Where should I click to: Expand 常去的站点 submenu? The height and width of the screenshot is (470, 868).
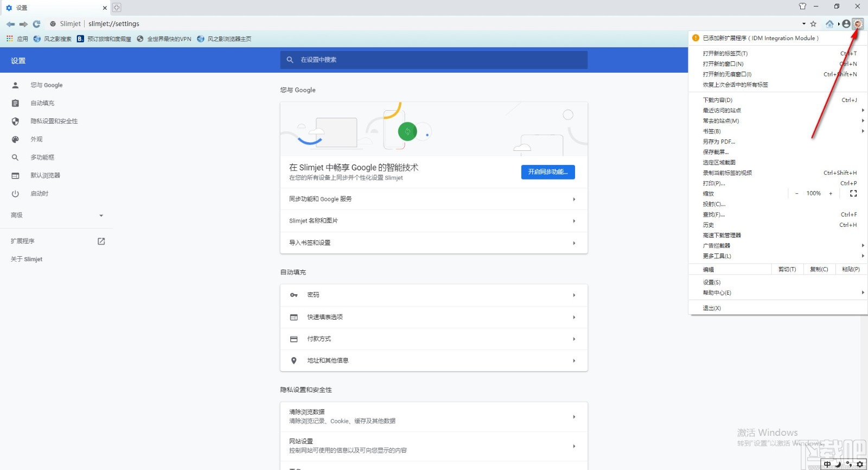(x=778, y=121)
